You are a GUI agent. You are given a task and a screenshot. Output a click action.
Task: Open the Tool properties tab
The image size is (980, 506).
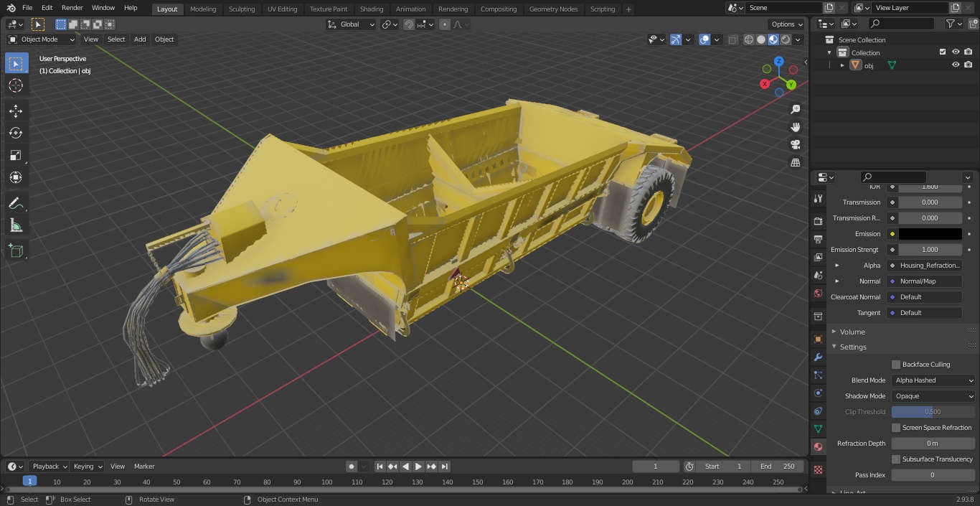pyautogui.click(x=818, y=199)
